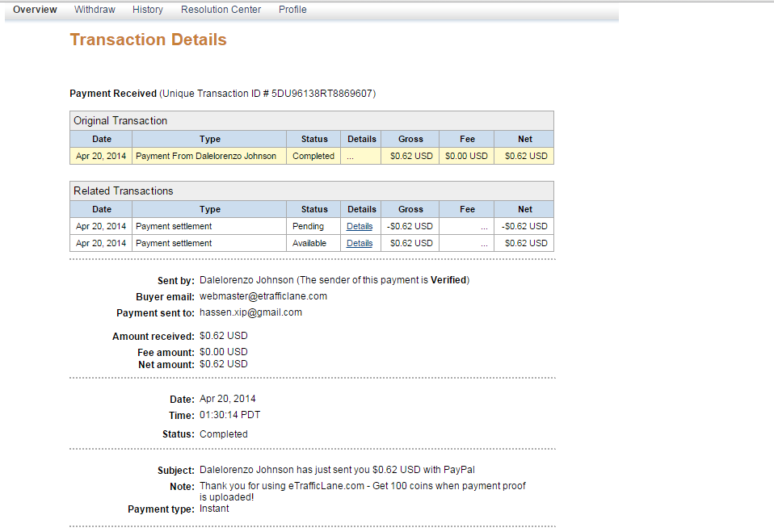Switch to the Withdraw tab
The image size is (774, 532).
click(95, 10)
